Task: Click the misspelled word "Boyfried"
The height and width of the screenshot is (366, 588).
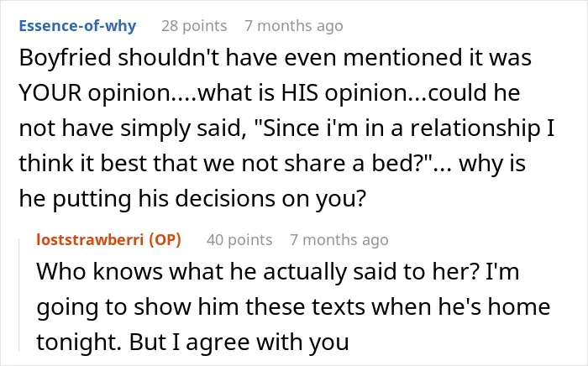Action: click(66, 58)
